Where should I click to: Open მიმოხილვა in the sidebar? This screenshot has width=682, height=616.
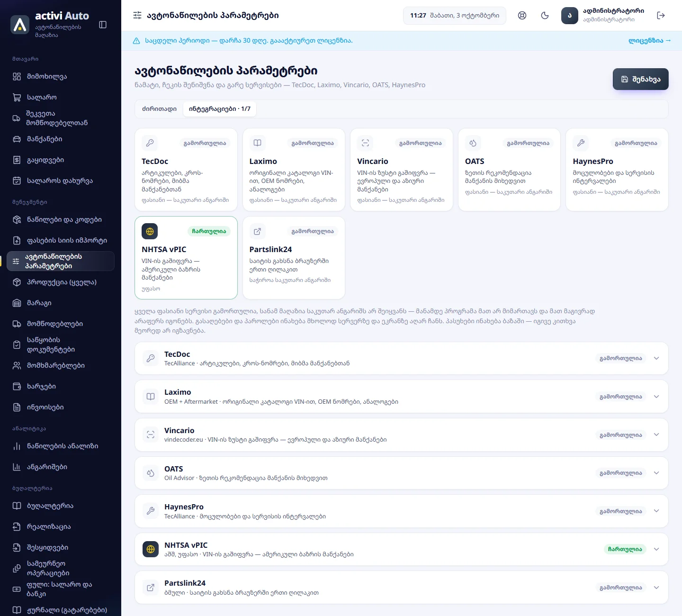point(61,76)
